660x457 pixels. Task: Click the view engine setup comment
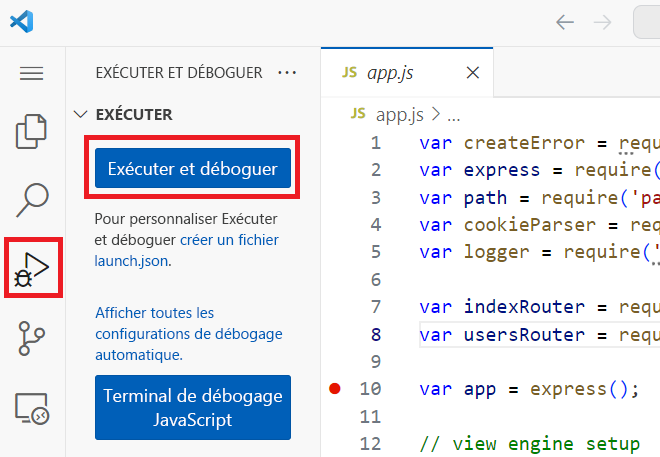[x=530, y=444]
